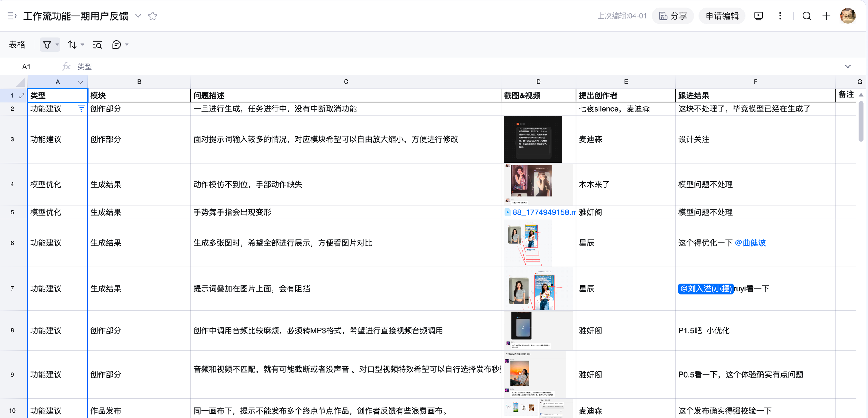Image resolution: width=868 pixels, height=418 pixels.
Task: Click the find in sheet icon
Action: coord(98,45)
